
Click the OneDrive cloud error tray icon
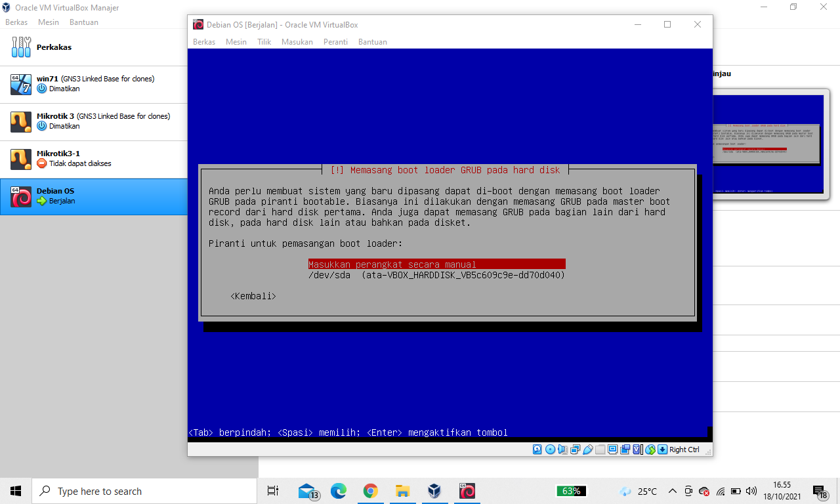pyautogui.click(x=704, y=491)
